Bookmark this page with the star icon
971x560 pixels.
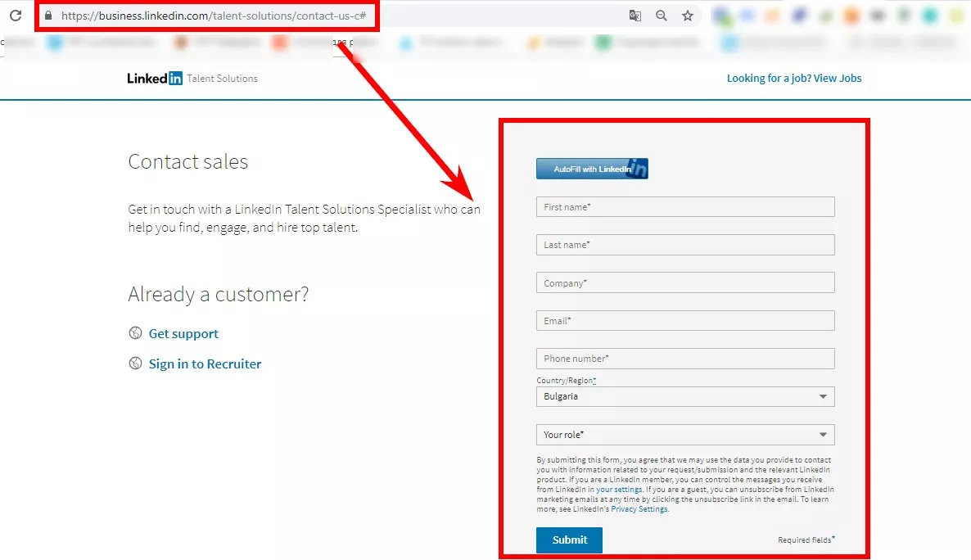tap(688, 16)
